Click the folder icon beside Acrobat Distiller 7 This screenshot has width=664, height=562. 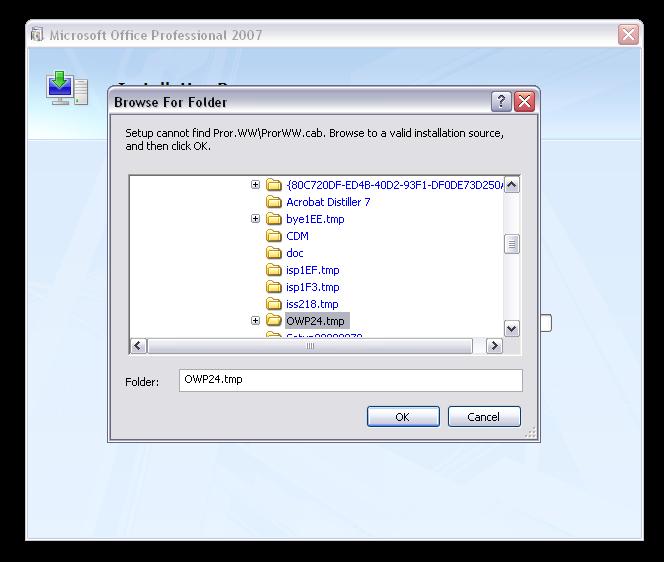click(x=274, y=202)
